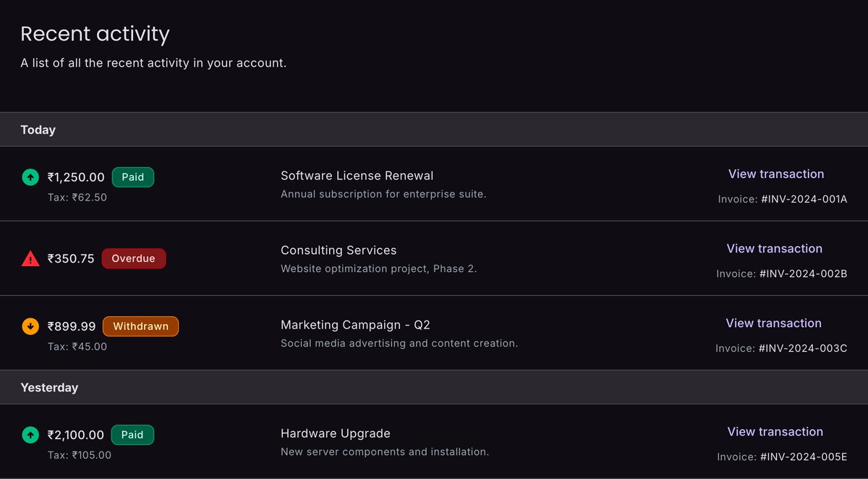Open View transaction for Consulting Services
868x479 pixels.
(775, 249)
